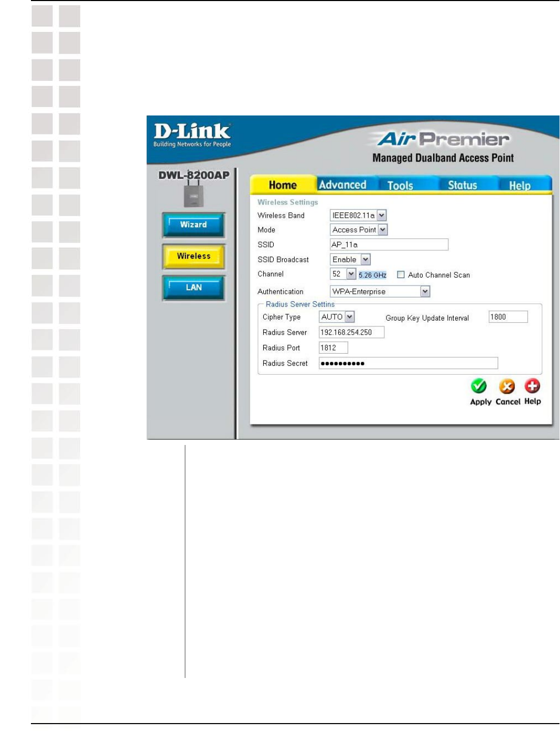The width and height of the screenshot is (560, 732).
Task: Click the Radius Server Settins group label
Action: point(300,304)
